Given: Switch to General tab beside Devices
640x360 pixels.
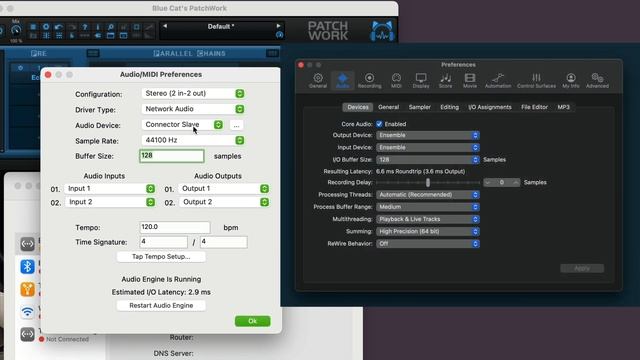Looking at the screenshot, I should [x=388, y=107].
